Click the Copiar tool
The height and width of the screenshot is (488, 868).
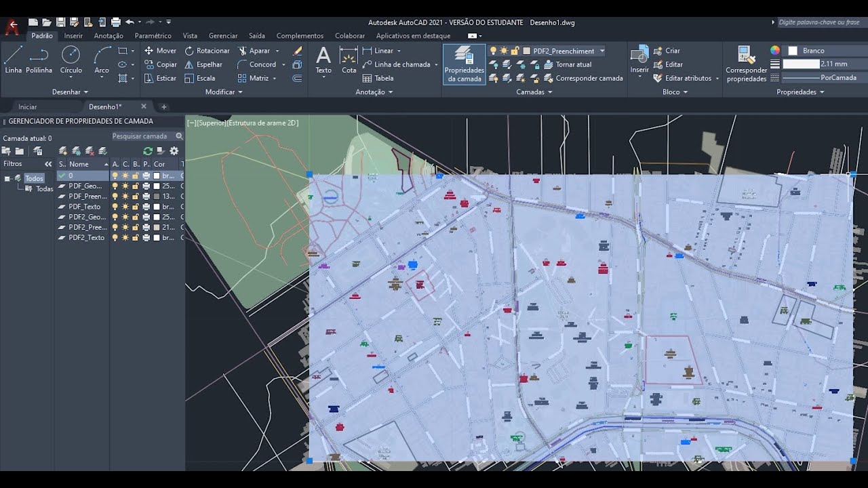pyautogui.click(x=160, y=64)
